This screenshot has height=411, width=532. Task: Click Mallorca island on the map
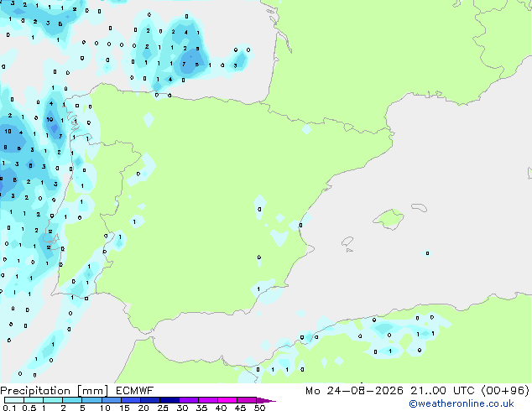pyautogui.click(x=389, y=219)
